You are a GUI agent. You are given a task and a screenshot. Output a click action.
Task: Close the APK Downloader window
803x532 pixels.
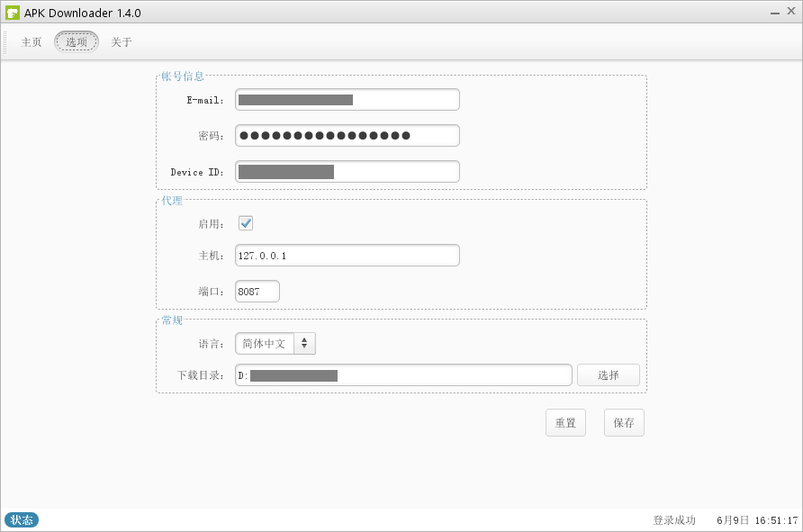coord(791,12)
